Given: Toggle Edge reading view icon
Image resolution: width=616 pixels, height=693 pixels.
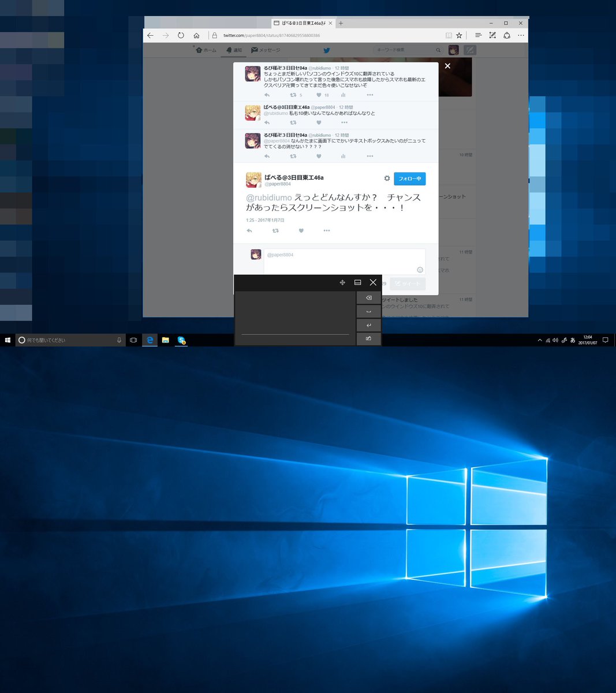Looking at the screenshot, I should click(x=449, y=35).
